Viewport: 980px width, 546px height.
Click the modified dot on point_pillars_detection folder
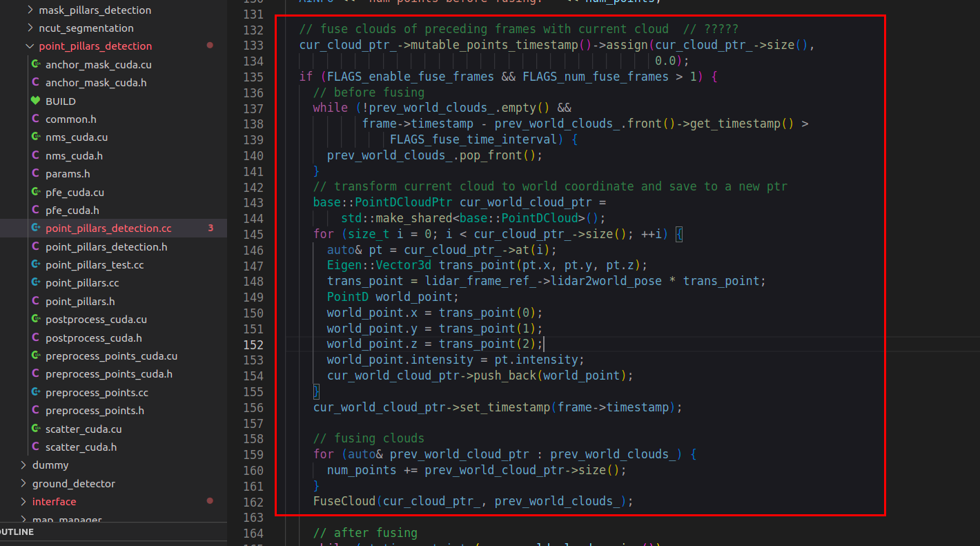pos(210,46)
